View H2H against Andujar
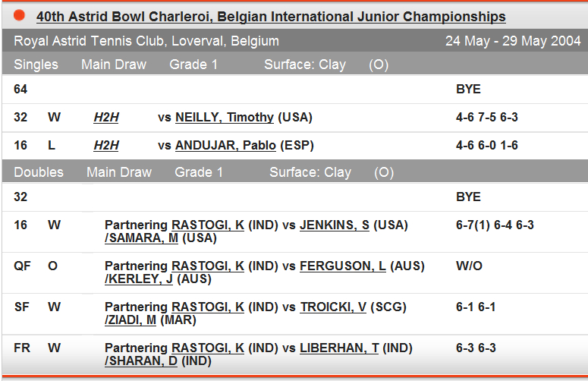The width and height of the screenshot is (588, 381). tap(106, 145)
